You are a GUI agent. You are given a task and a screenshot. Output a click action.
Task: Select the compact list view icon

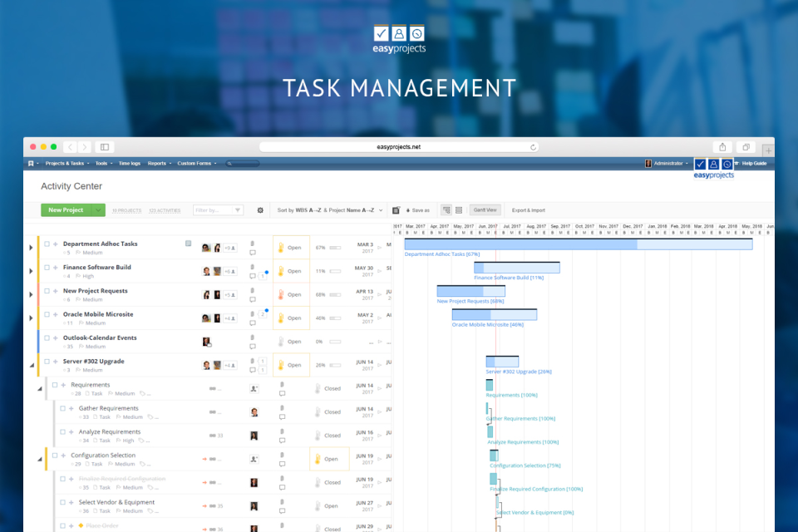coord(457,209)
